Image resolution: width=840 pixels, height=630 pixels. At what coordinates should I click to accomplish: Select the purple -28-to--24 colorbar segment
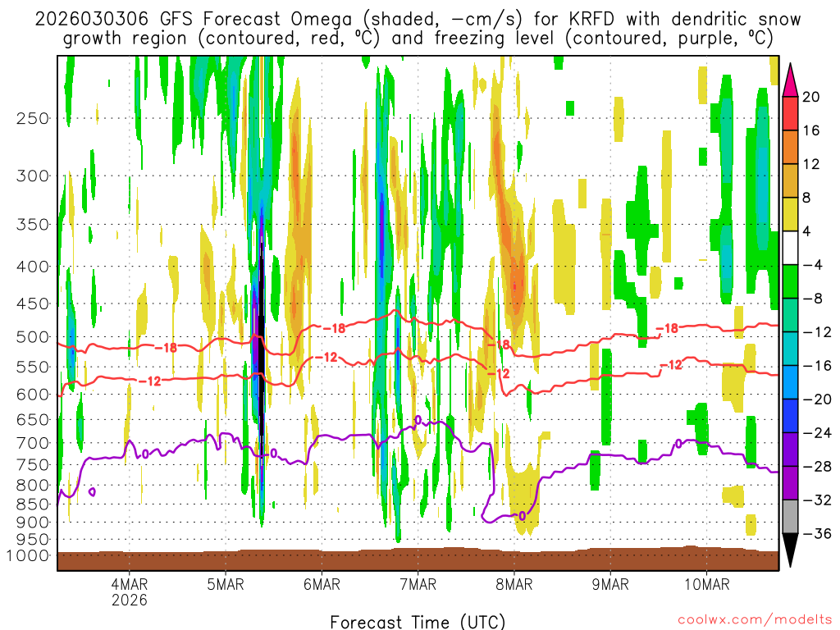click(790, 450)
